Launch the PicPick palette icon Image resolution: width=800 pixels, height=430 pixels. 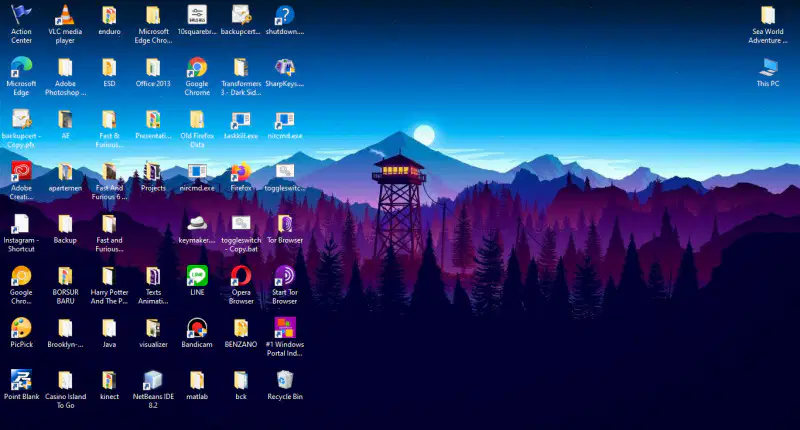(21, 328)
